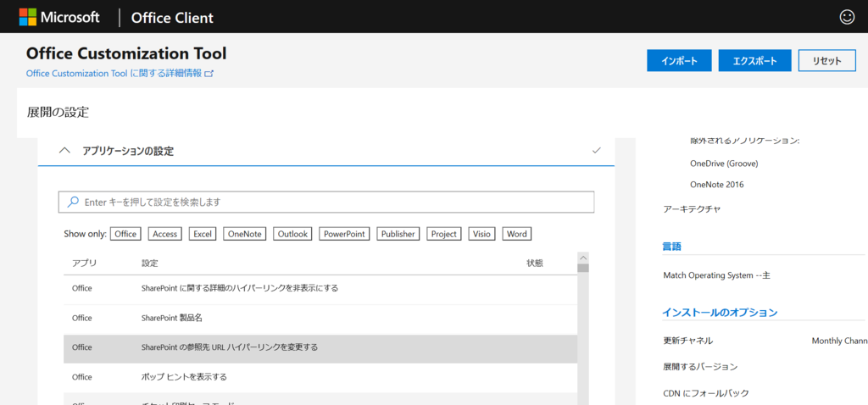Open the smiley feedback icon
The height and width of the screenshot is (405, 868).
(x=847, y=17)
